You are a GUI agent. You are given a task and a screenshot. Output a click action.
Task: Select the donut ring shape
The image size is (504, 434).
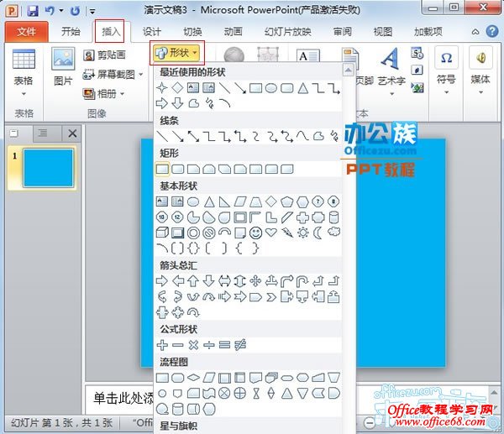[193, 233]
